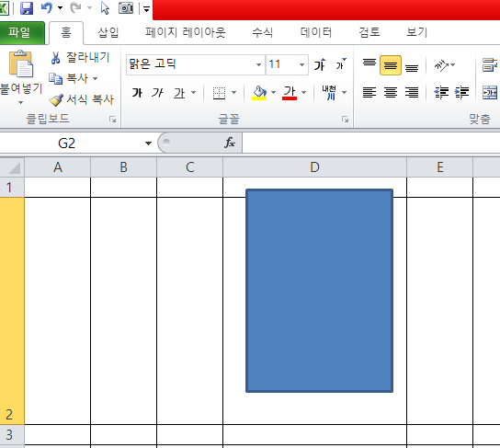The height and width of the screenshot is (448, 500).
Task: Apply red font color 가
Action: coord(290,93)
